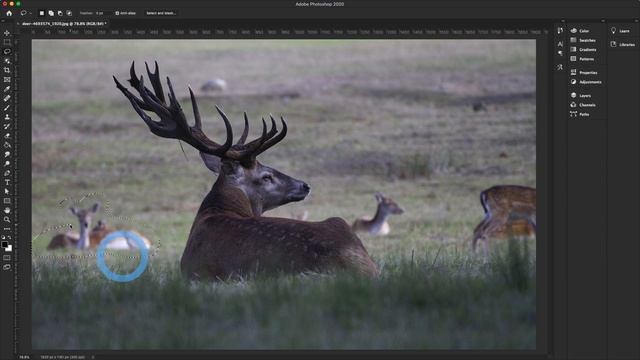Click the zoom percentage field in status bar
This screenshot has height=360, width=640.
pos(24,357)
